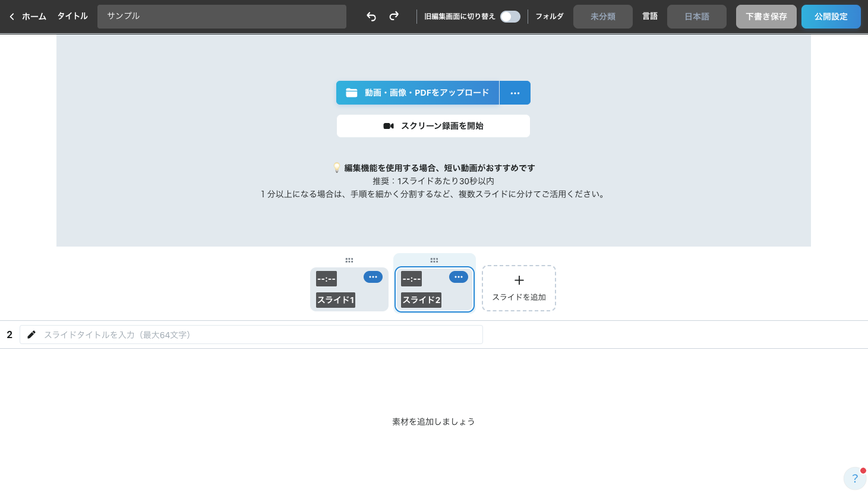Open the スライド2 options menu
This screenshot has width=868, height=492.
[458, 277]
